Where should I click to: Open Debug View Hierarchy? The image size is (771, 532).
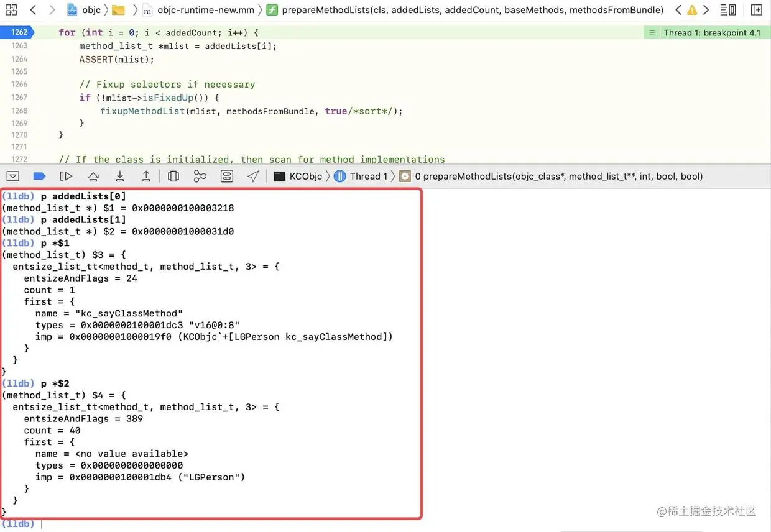point(173,177)
